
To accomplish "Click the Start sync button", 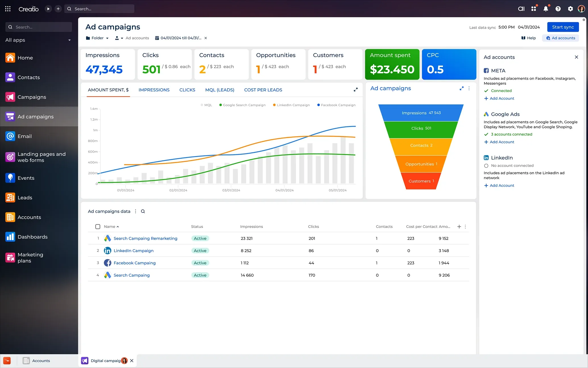I will (x=563, y=27).
